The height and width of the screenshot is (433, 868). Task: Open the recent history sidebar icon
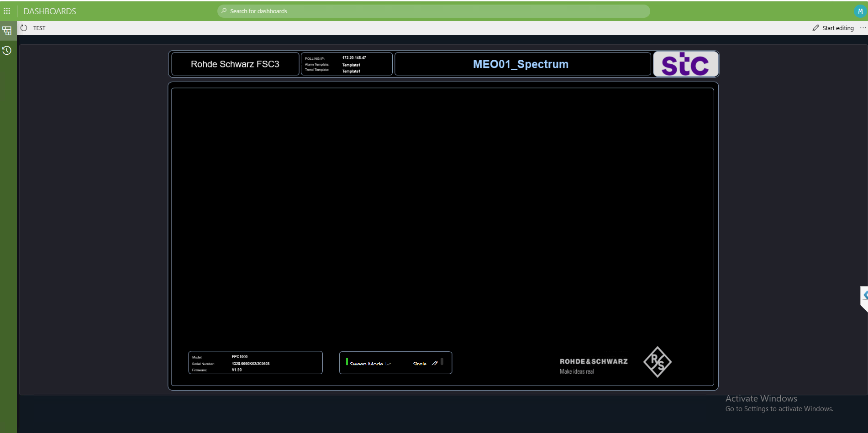7,51
